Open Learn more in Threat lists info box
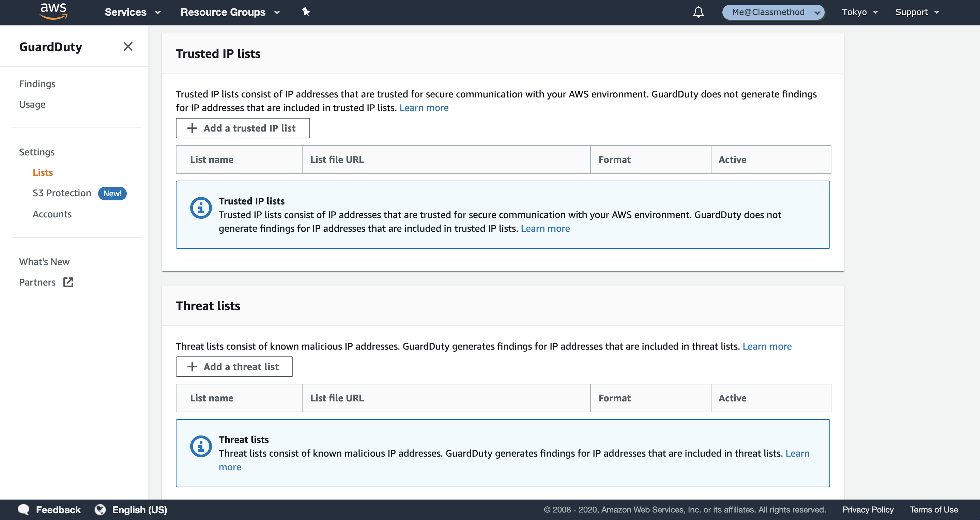 click(x=797, y=454)
